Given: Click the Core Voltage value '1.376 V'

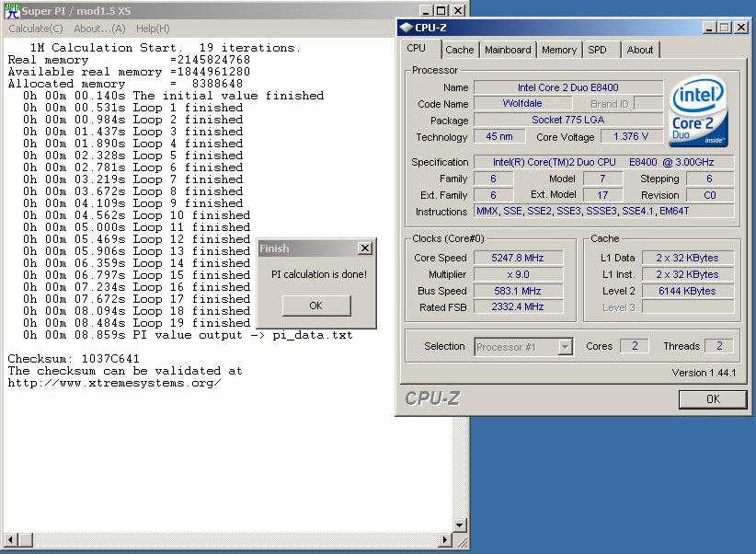Looking at the screenshot, I should point(631,136).
